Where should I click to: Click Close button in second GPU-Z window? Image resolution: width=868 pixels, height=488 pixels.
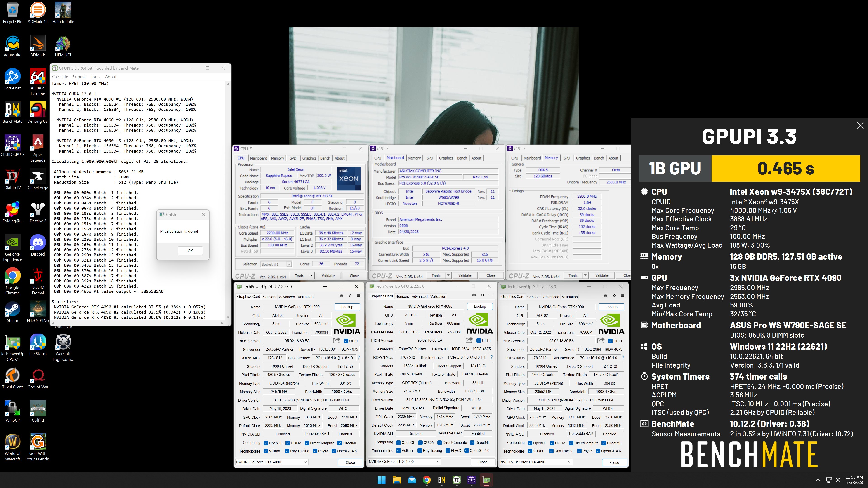[483, 462]
